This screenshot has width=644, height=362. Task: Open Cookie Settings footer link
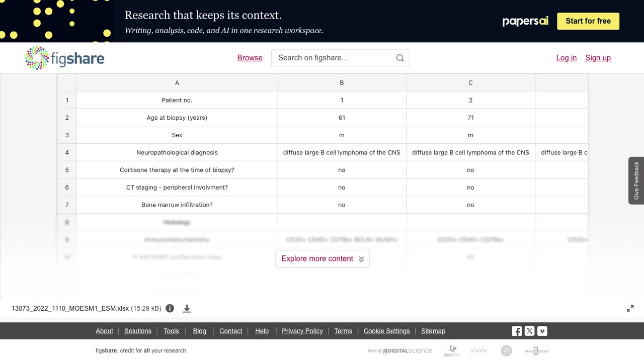[x=387, y=331]
